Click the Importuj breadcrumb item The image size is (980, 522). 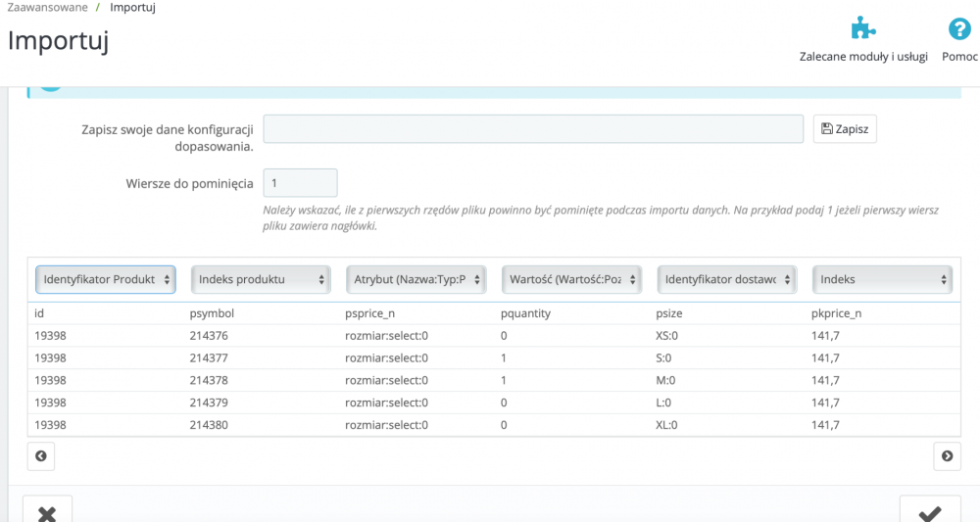click(132, 8)
